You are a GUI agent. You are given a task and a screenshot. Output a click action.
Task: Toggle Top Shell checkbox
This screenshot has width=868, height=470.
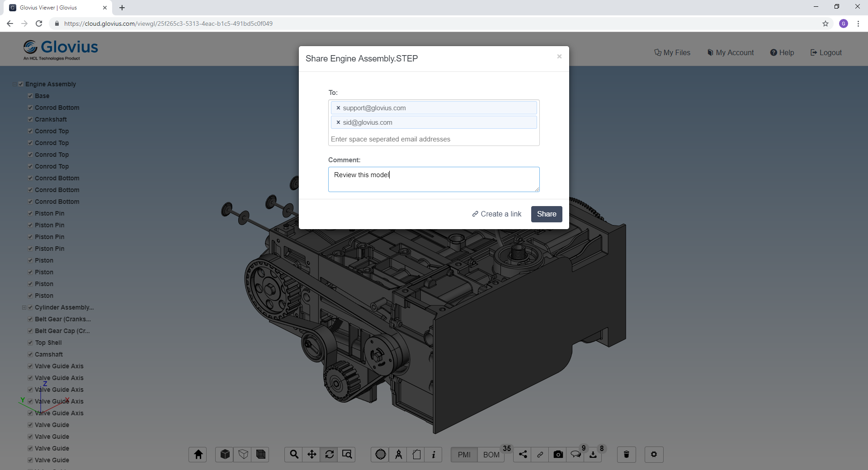[x=30, y=343]
